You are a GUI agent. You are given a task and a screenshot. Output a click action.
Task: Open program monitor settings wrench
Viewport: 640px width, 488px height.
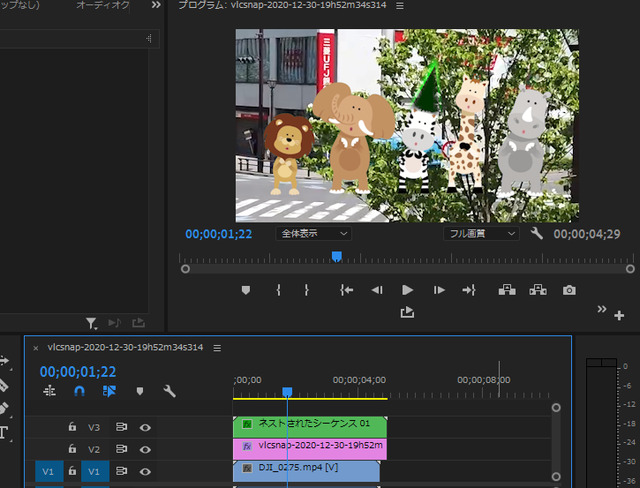536,233
